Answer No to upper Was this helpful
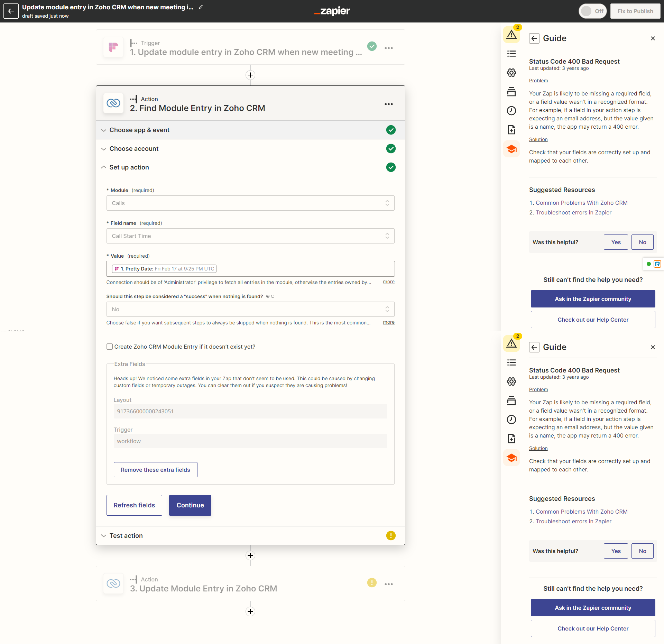Image resolution: width=664 pixels, height=644 pixels. (643, 242)
